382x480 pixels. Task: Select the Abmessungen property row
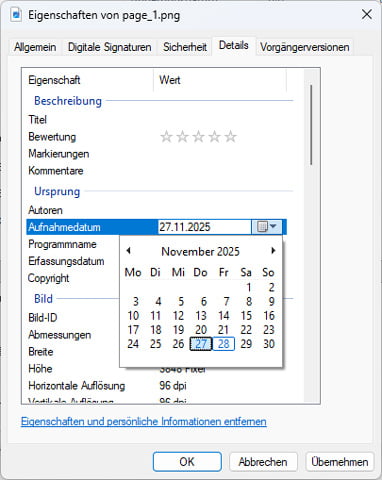[x=60, y=334]
